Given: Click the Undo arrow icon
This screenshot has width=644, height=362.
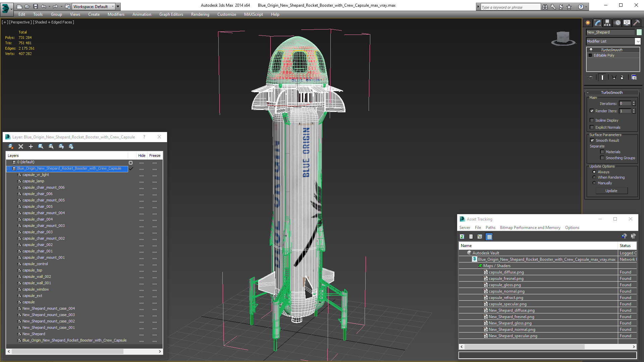Looking at the screenshot, I should click(43, 6).
